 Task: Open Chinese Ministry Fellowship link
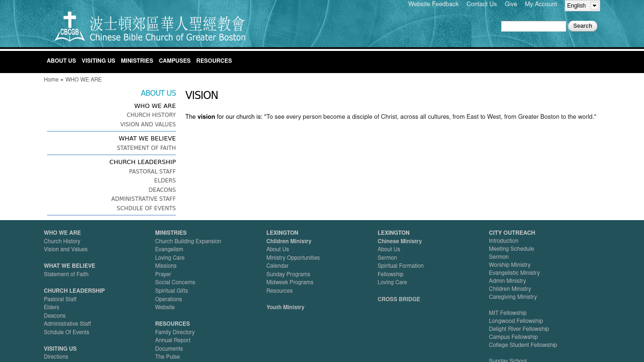[390, 274]
